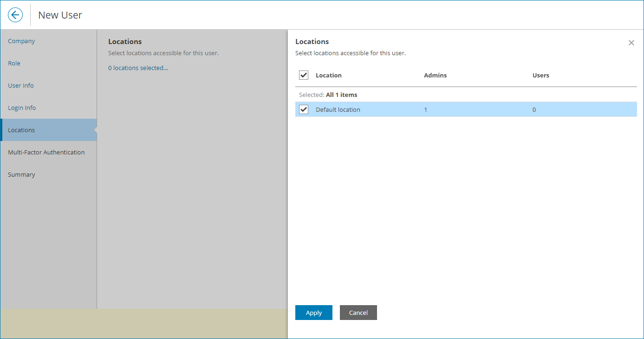Jump to the Summary step
This screenshot has width=644, height=339.
click(21, 175)
